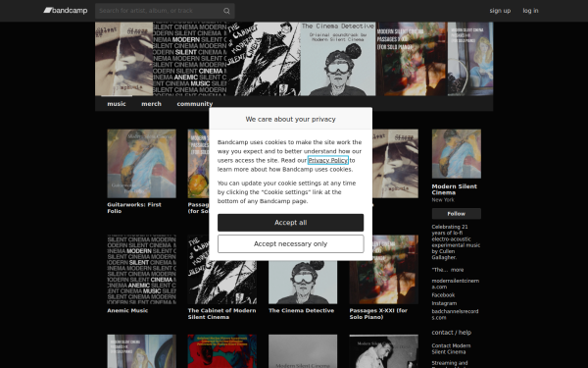Viewport: 588px width, 368px height.
Task: Open The Cinema Detective album cover
Action: point(303,283)
